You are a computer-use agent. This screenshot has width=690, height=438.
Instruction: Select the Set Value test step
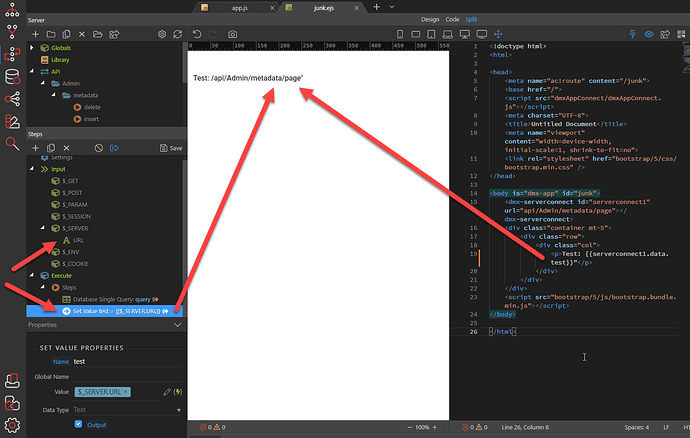coord(104,311)
